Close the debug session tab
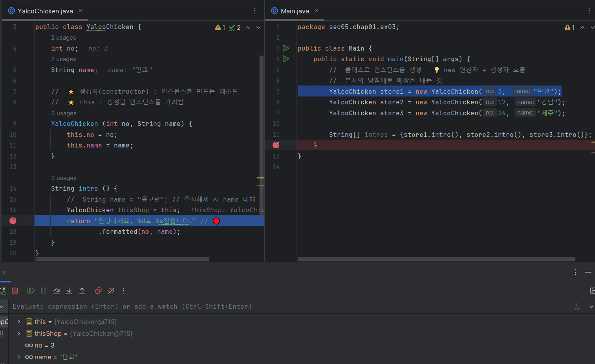This screenshot has height=364, width=595. [x=4, y=273]
